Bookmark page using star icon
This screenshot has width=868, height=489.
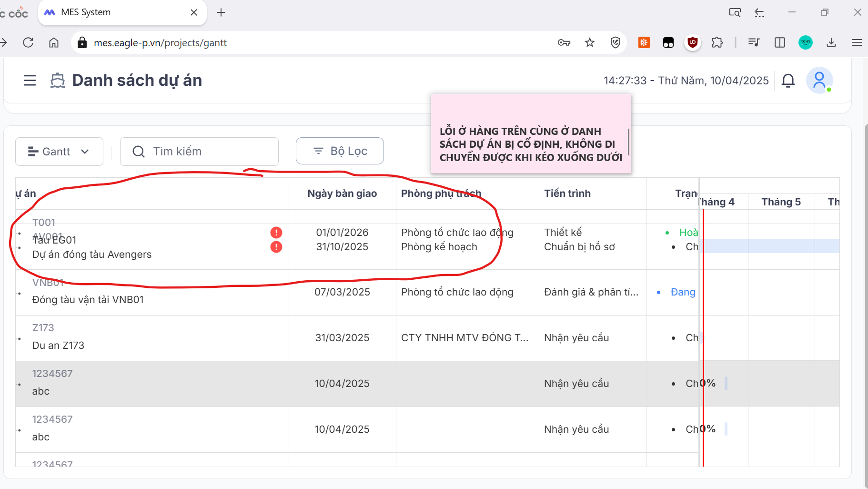[590, 43]
